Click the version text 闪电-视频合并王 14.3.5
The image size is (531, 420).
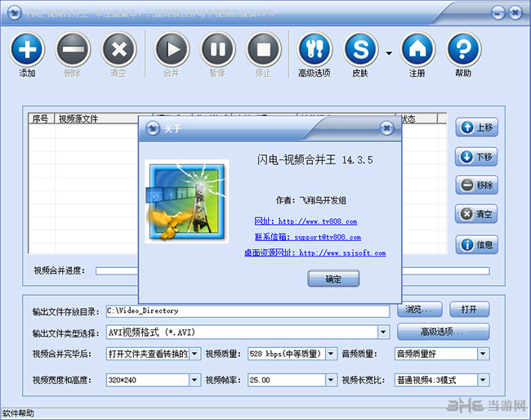[x=315, y=159]
